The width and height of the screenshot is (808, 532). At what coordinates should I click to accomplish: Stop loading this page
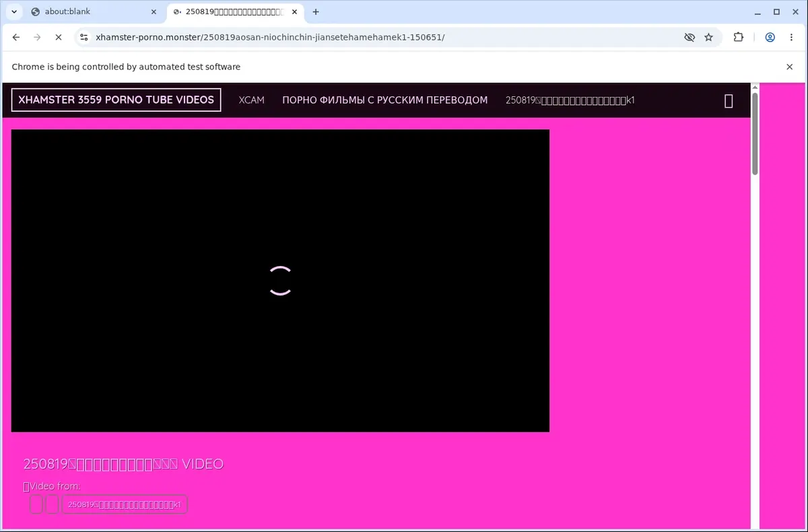[x=59, y=38]
